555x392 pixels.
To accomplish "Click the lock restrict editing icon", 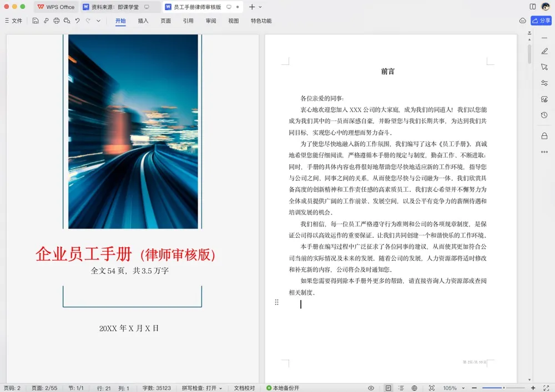I will 544,136.
